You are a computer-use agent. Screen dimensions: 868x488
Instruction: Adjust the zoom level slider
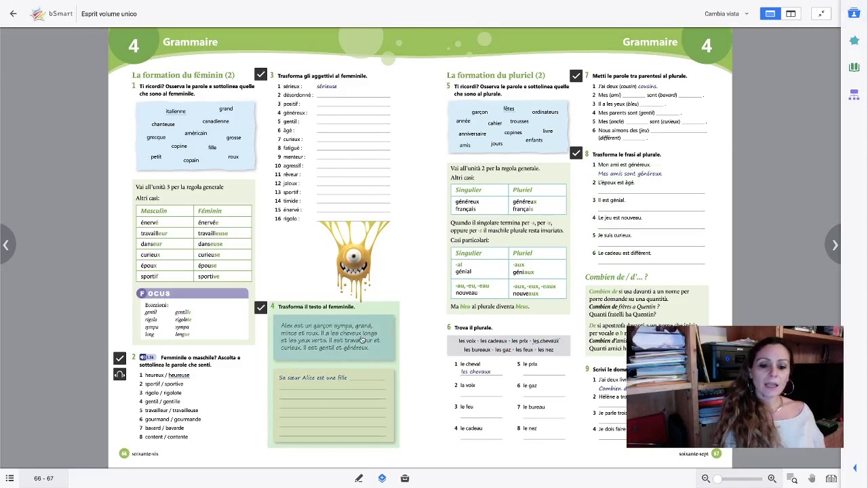[x=738, y=479]
